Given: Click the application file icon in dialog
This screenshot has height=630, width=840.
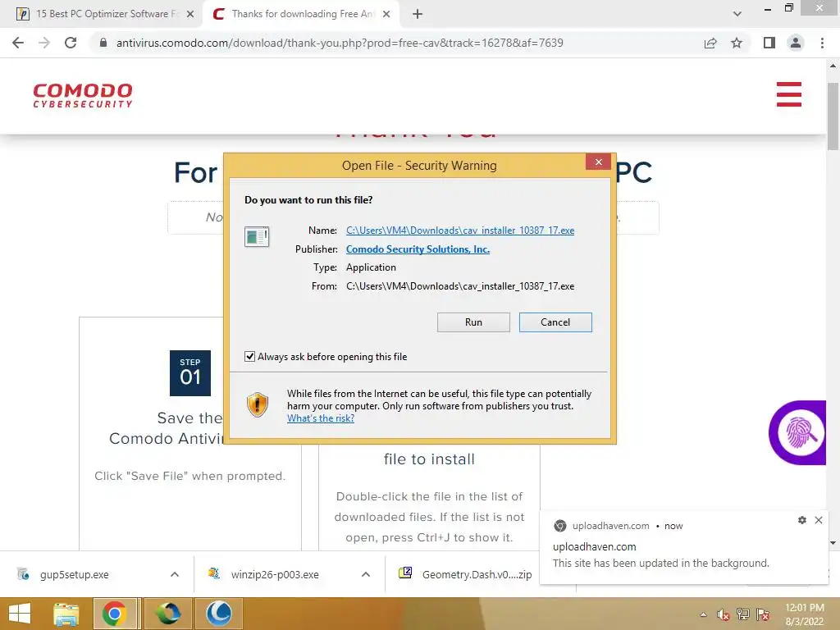Looking at the screenshot, I should tap(257, 236).
